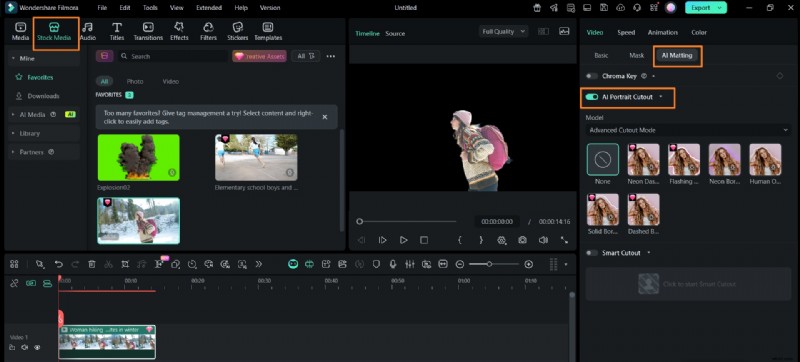Select Favorites in the sidebar
The width and height of the screenshot is (800, 362).
40,77
